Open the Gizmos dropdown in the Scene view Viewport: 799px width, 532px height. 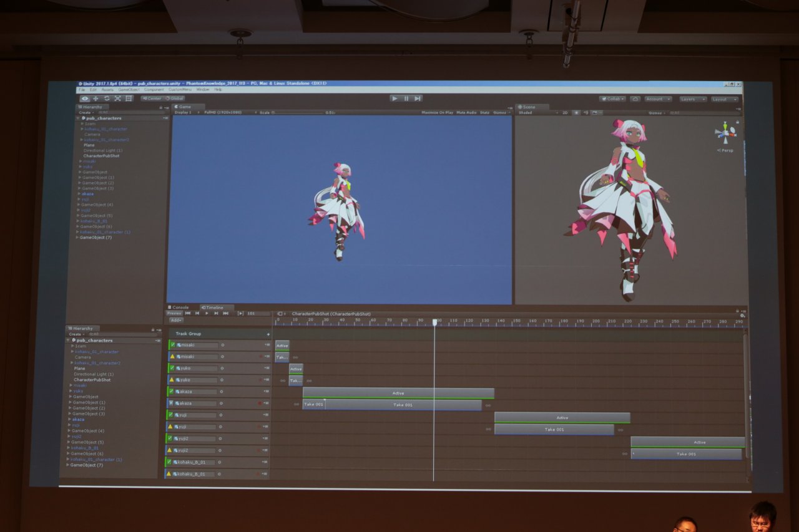point(655,113)
